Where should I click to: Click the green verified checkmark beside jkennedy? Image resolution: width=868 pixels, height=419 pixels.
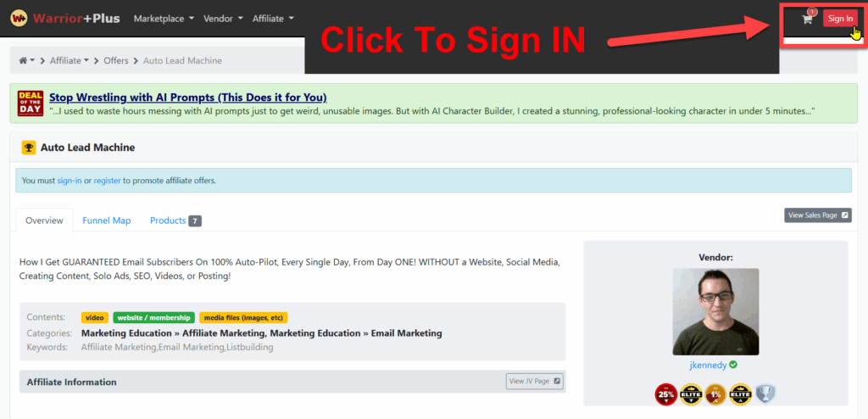[733, 365]
